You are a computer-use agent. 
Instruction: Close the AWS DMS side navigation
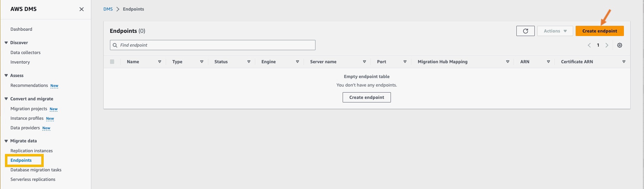point(81,9)
